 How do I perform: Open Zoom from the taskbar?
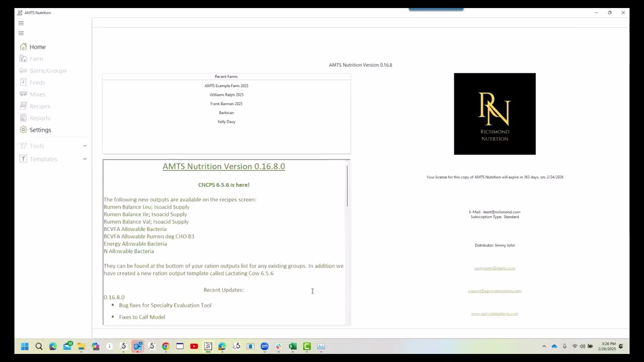pyautogui.click(x=265, y=346)
